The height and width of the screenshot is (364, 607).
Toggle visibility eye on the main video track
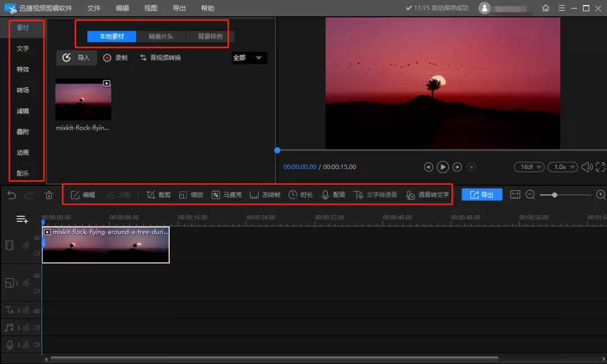(37, 238)
